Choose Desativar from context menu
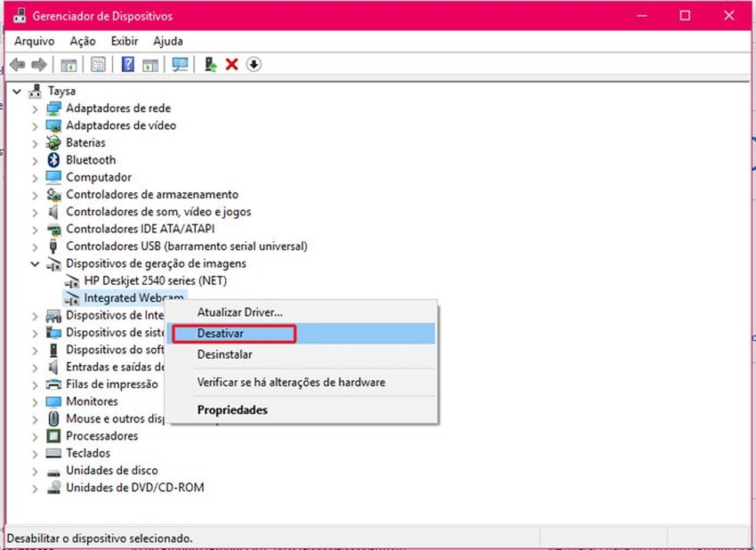 coord(301,333)
